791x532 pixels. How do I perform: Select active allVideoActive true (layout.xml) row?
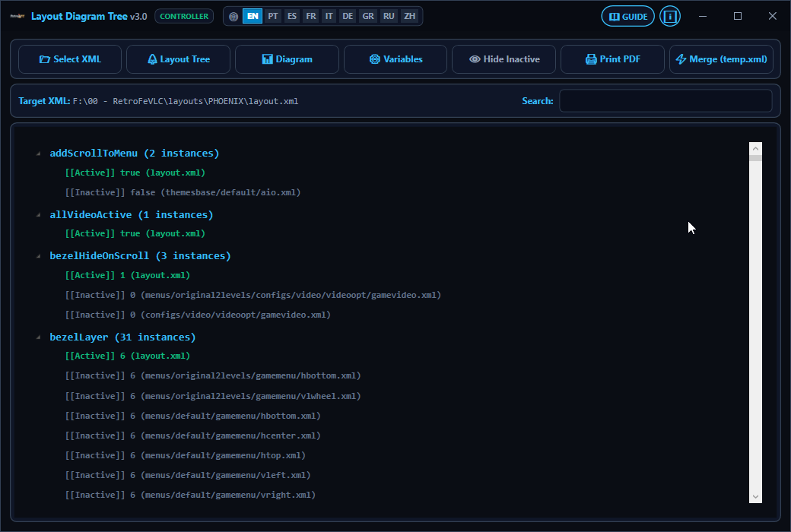(x=135, y=233)
